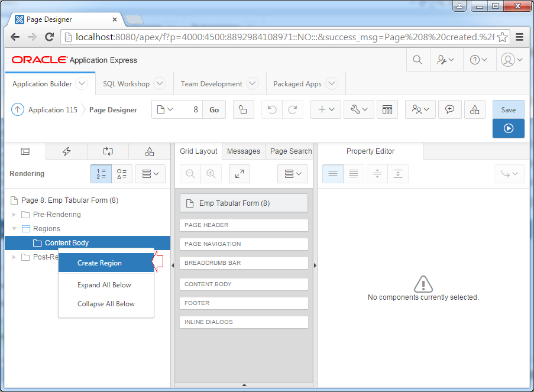Image resolution: width=534 pixels, height=392 pixels.
Task: Expand the Post-Rendering node
Action: point(14,257)
